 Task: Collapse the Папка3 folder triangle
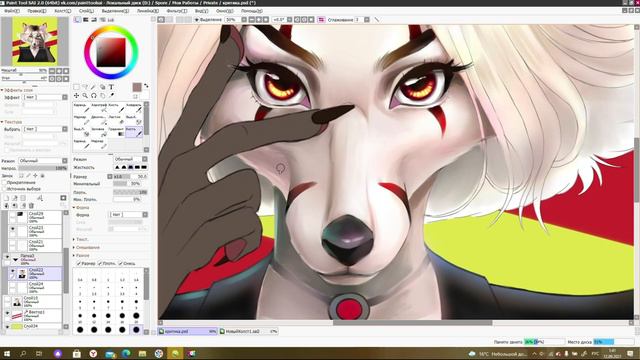coord(16,259)
